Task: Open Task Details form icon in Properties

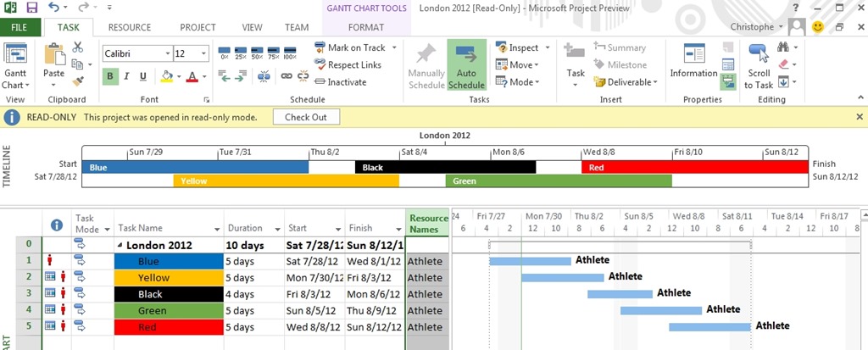Action: [728, 64]
